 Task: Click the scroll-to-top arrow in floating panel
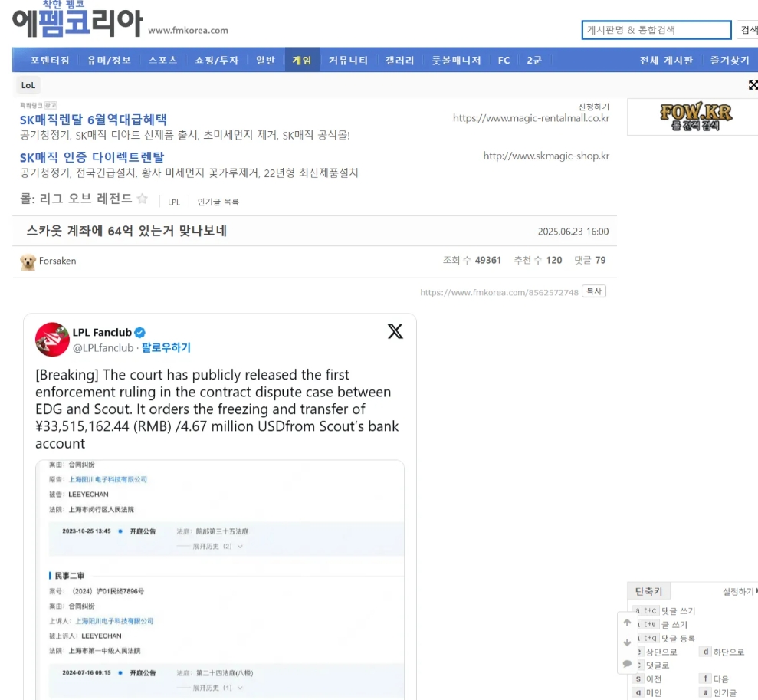coord(627,623)
